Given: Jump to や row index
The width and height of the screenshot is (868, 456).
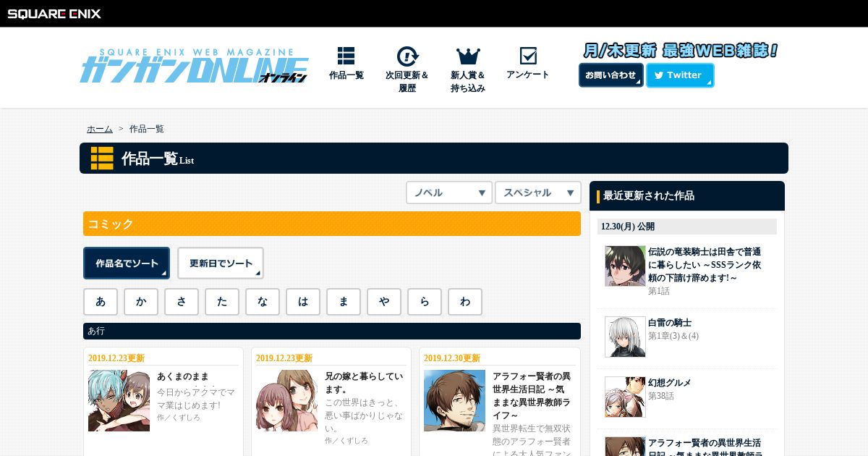Looking at the screenshot, I should 384,302.
